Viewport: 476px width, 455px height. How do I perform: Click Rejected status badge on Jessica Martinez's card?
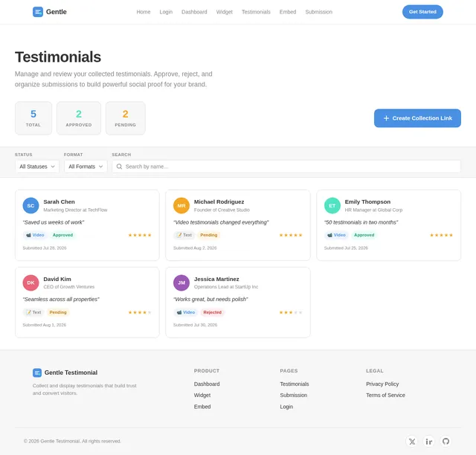[x=213, y=312]
